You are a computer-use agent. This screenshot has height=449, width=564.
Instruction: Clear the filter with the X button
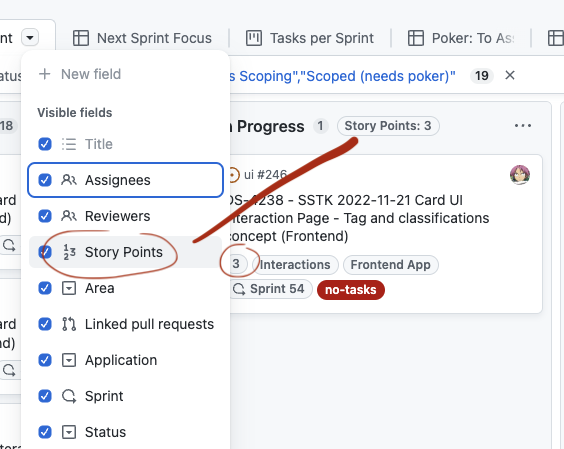pyautogui.click(x=510, y=75)
